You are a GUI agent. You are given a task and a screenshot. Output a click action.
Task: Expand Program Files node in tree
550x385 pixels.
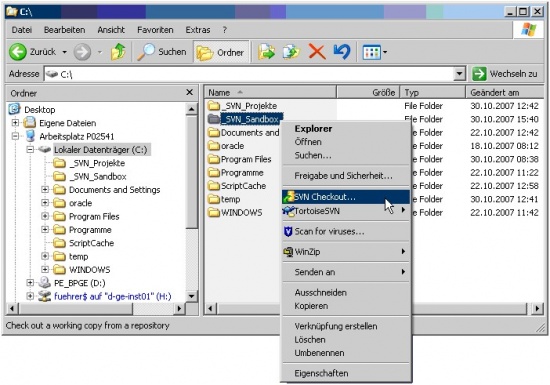(45, 216)
